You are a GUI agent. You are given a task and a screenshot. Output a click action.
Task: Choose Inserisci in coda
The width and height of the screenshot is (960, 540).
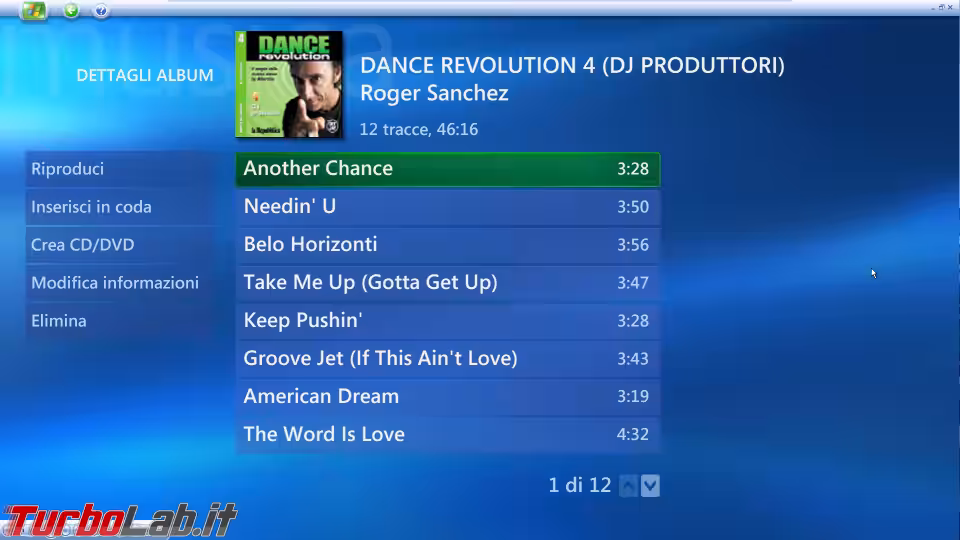point(122,207)
